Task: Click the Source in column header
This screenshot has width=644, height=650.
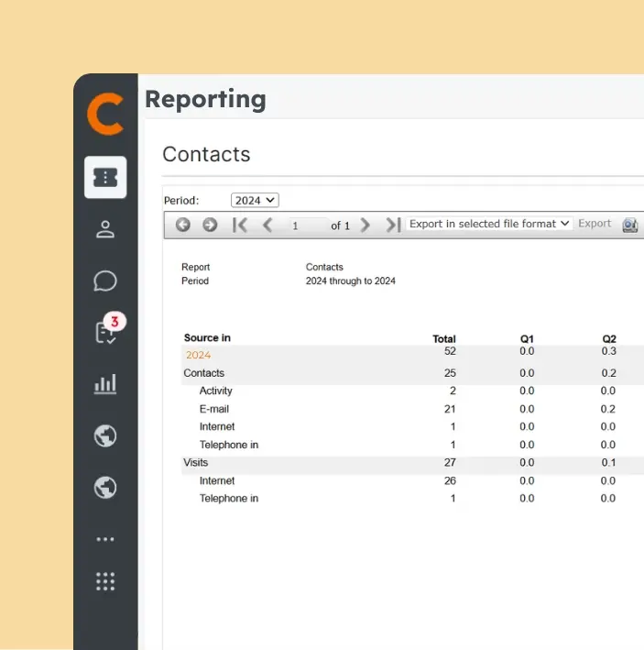Action: 207,338
